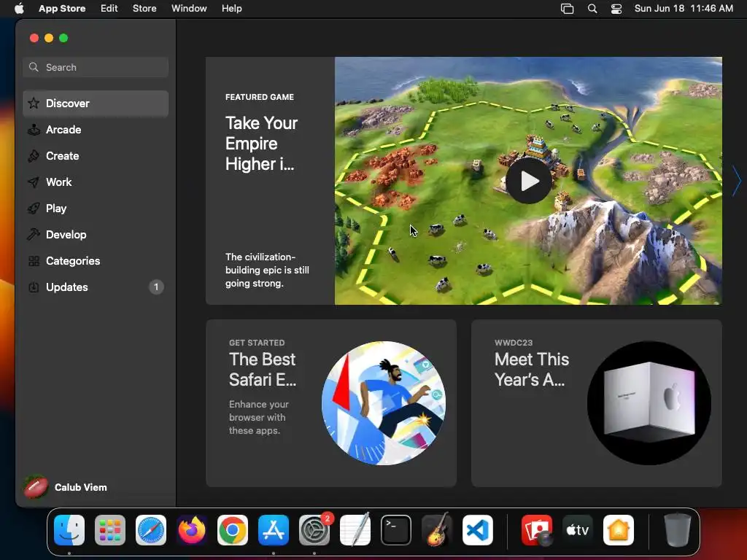Open the Play section in the sidebar
The height and width of the screenshot is (560, 747).
96,208
